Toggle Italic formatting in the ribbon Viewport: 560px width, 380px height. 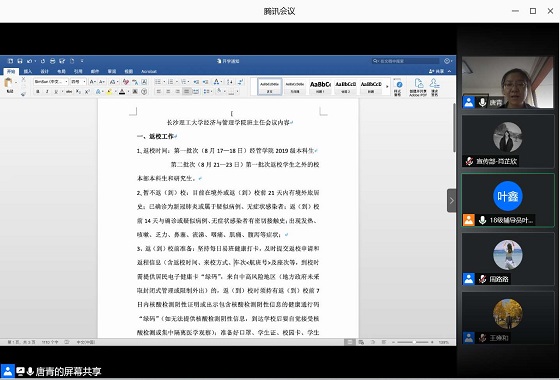click(47, 92)
